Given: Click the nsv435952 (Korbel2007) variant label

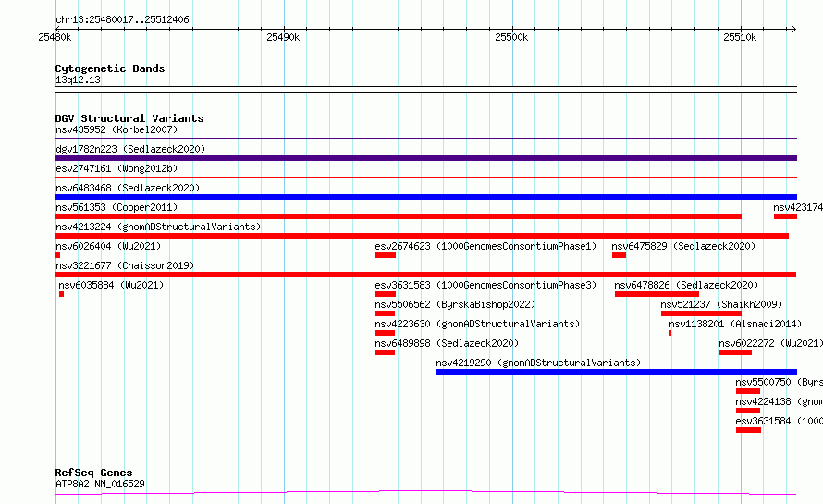Looking at the screenshot, I should coord(117,129).
